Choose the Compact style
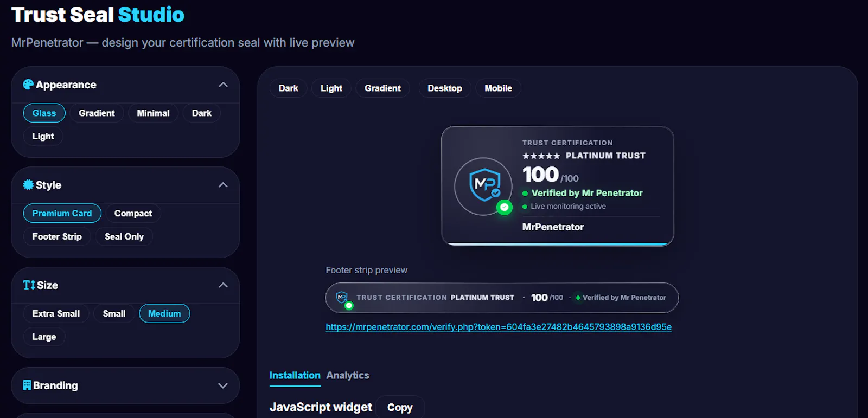The width and height of the screenshot is (868, 418). tap(133, 214)
